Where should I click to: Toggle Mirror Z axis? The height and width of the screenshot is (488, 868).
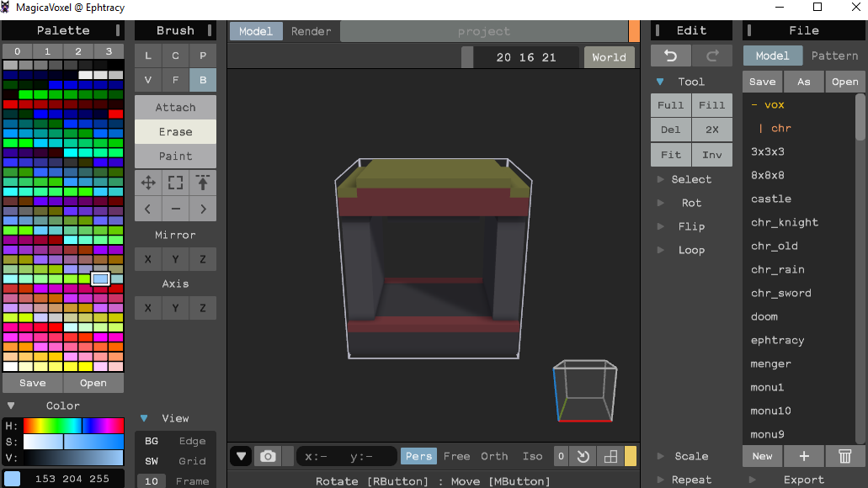[x=203, y=259]
